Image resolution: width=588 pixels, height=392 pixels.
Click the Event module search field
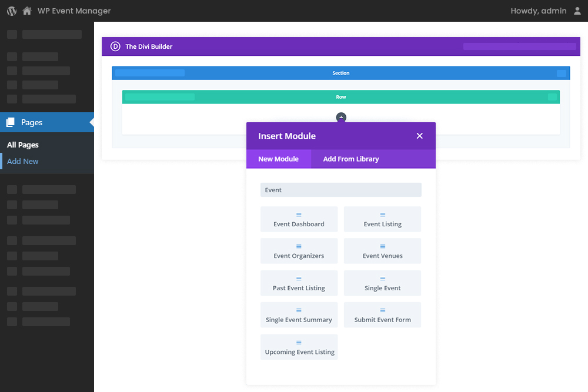340,189
